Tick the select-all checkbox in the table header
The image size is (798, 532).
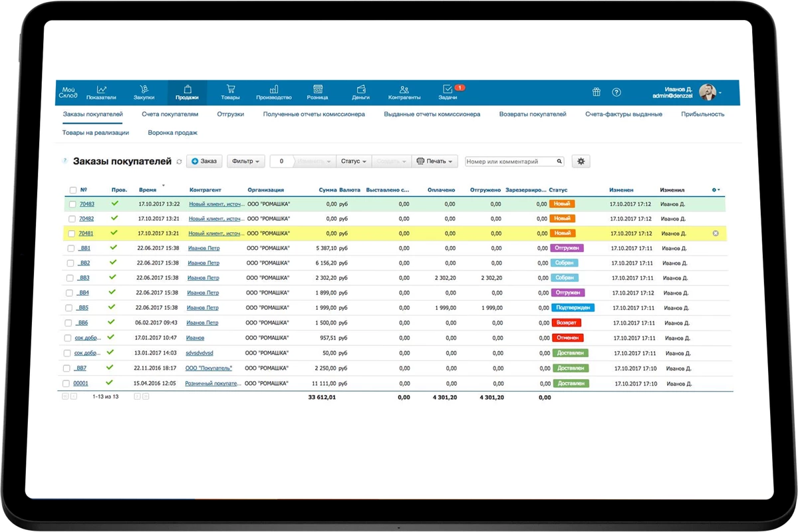coord(73,190)
